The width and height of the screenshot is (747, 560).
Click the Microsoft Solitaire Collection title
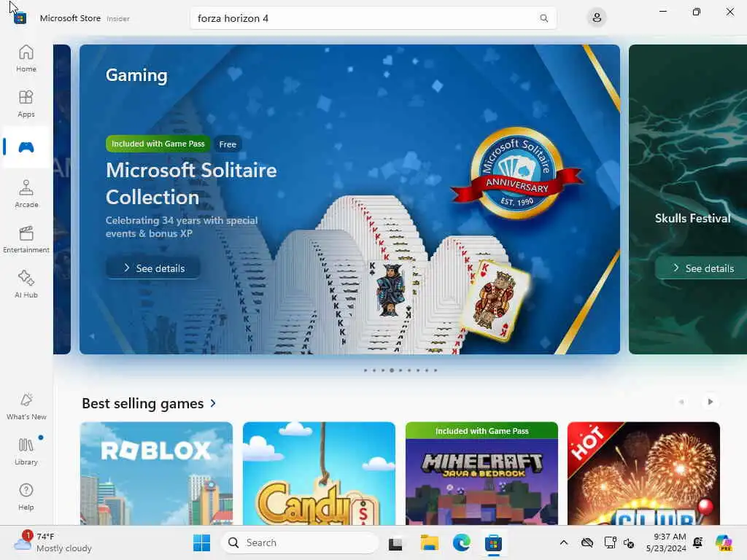click(191, 183)
